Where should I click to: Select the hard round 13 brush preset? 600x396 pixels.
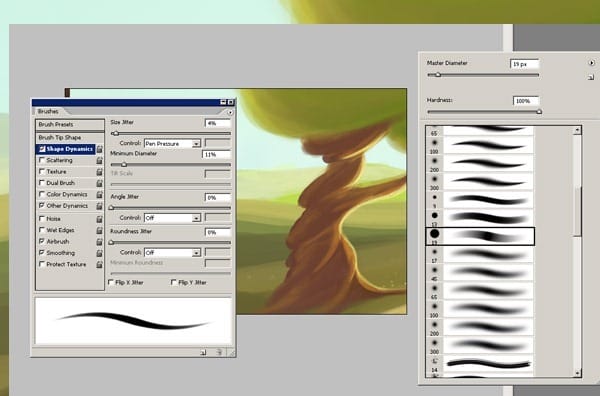point(480,218)
